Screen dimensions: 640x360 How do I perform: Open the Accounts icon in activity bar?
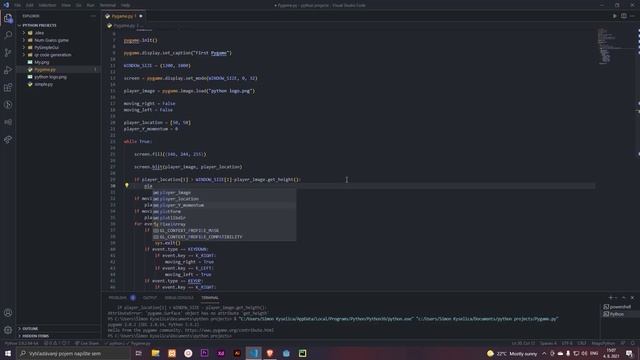[8, 313]
